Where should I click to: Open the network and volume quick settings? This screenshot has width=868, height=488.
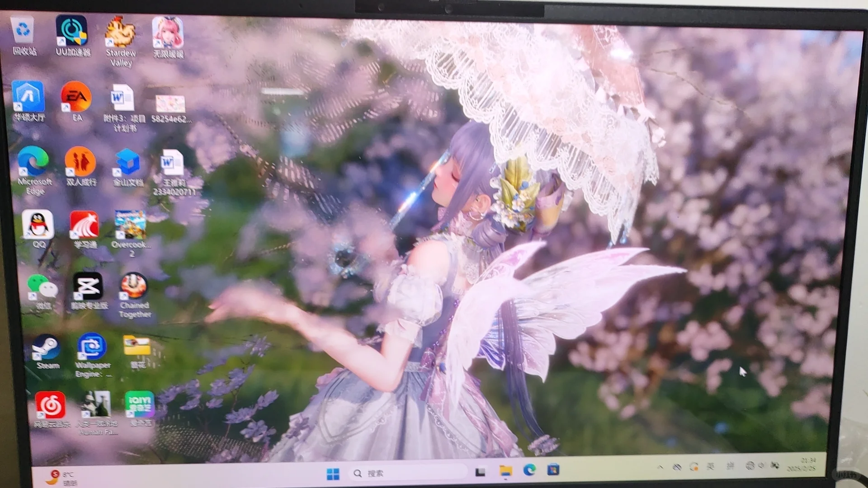(x=762, y=465)
